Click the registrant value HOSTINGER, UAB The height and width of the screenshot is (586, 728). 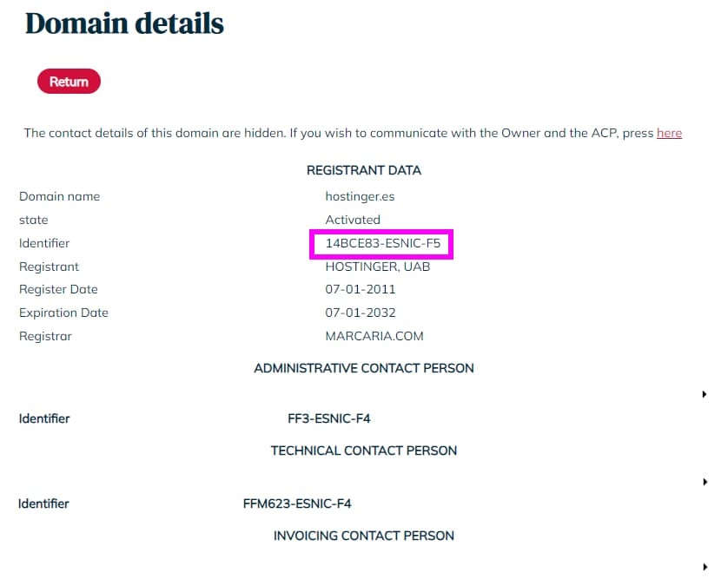point(378,267)
